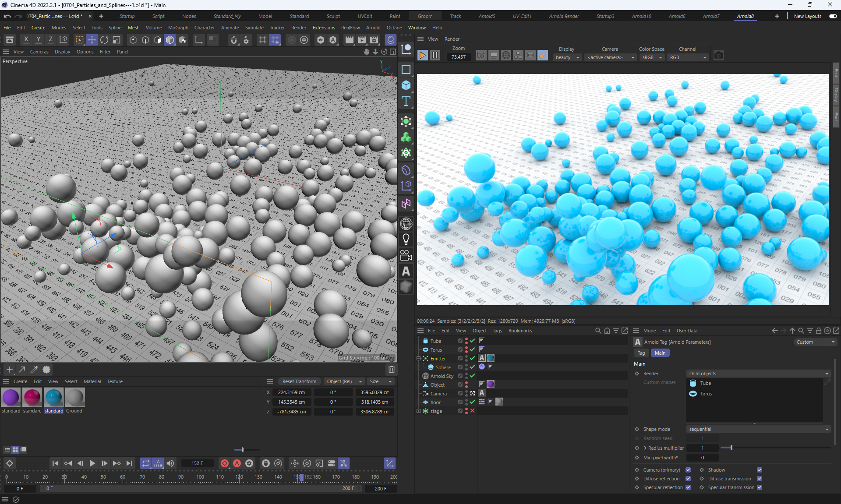Click the Light bulb object icon

click(x=406, y=239)
